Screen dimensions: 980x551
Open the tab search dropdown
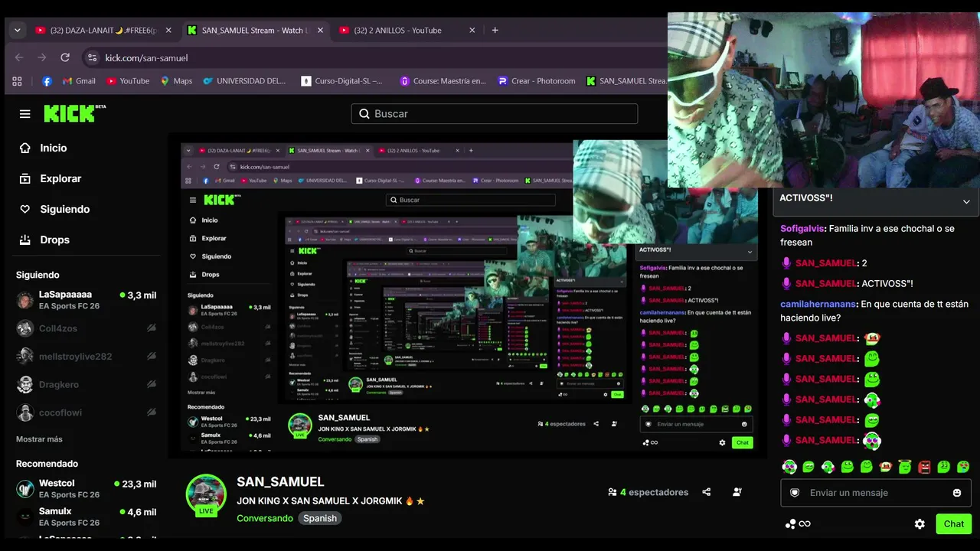pos(17,31)
